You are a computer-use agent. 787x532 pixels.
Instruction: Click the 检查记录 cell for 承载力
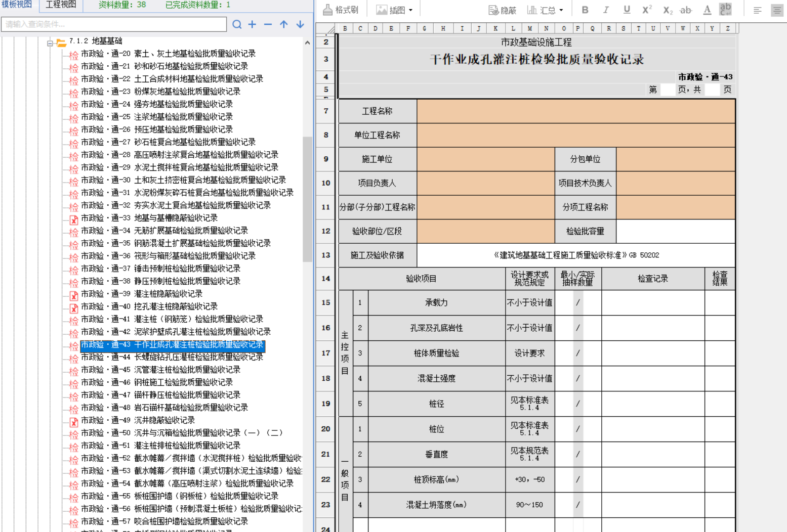point(653,302)
